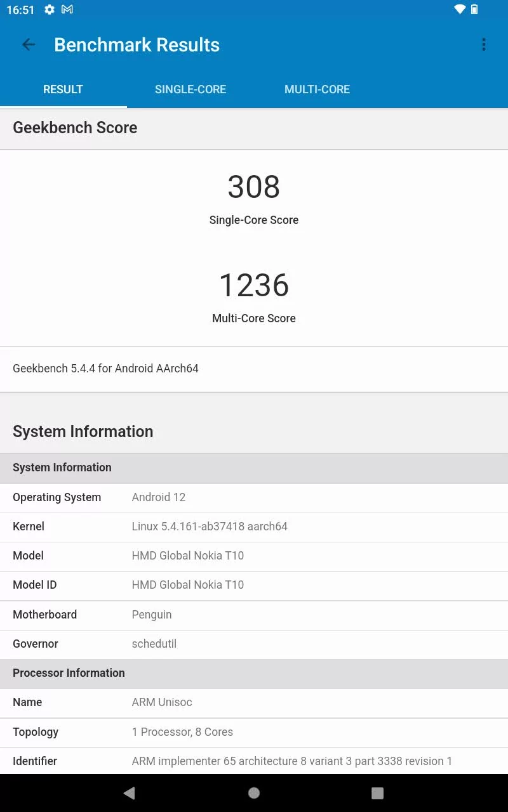The width and height of the screenshot is (508, 812).
Task: Tap the schedutil governor value
Action: pos(154,644)
